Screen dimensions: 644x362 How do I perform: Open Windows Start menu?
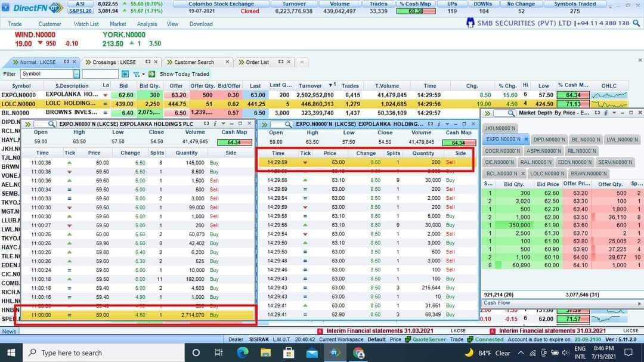pyautogui.click(x=11, y=353)
